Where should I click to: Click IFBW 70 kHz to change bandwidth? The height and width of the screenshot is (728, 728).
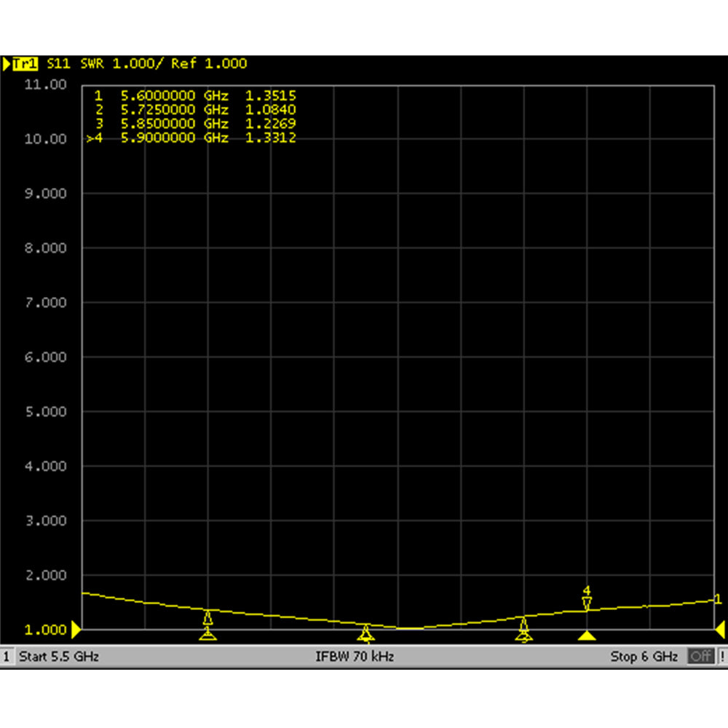355,656
